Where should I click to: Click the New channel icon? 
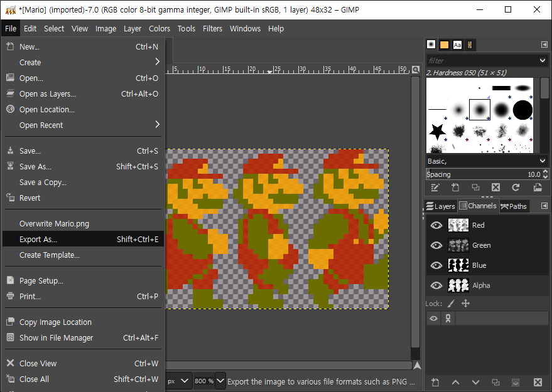(x=435, y=382)
